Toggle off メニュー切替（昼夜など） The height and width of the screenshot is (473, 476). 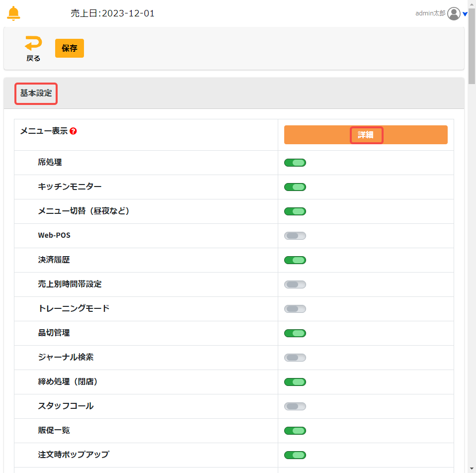pos(295,211)
